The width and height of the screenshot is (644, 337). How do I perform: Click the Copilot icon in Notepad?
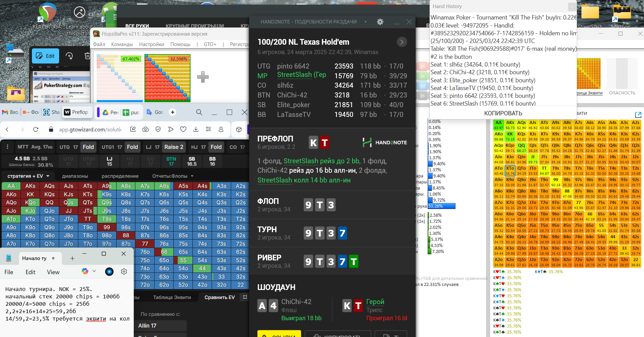[x=85, y=271]
